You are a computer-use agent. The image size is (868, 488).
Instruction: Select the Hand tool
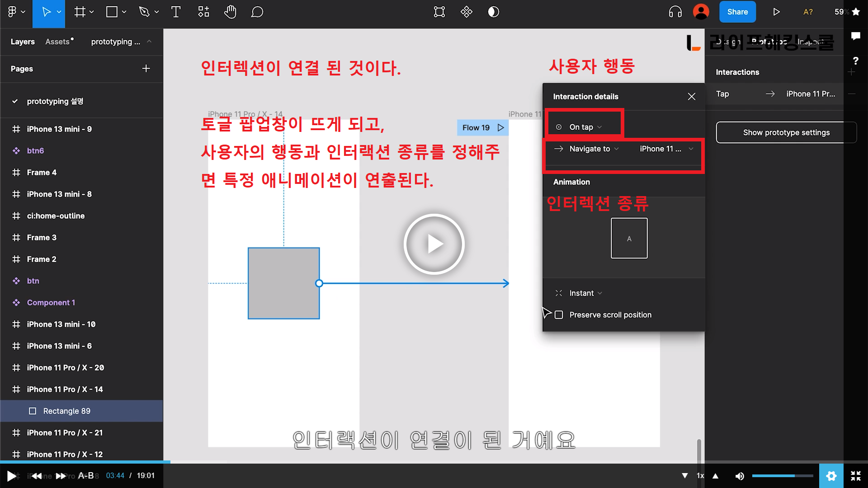(230, 12)
